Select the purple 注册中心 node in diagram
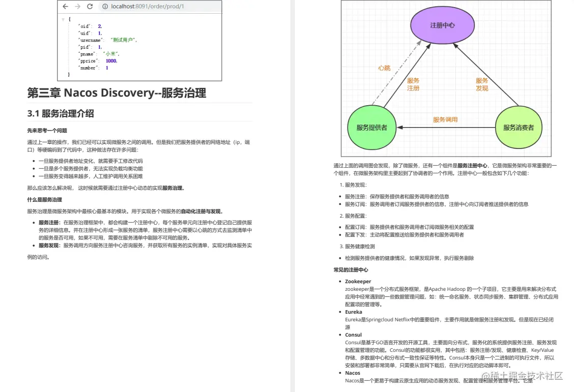This screenshot has width=574, height=392. tap(442, 24)
